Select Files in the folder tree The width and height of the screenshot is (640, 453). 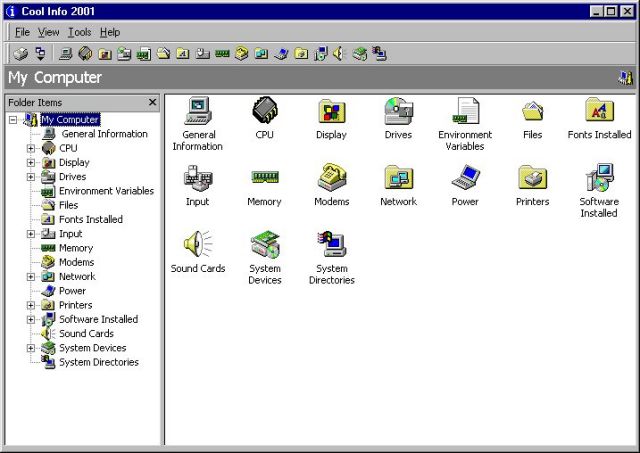coord(68,205)
